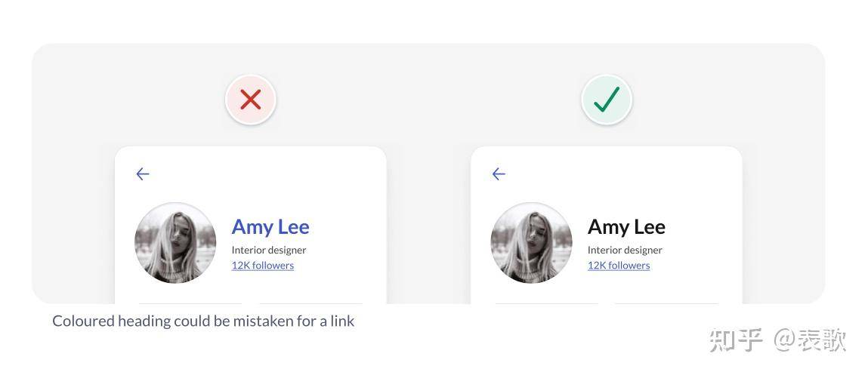Click cropped second button in correct example card
This screenshot has width=868, height=375.
click(667, 303)
